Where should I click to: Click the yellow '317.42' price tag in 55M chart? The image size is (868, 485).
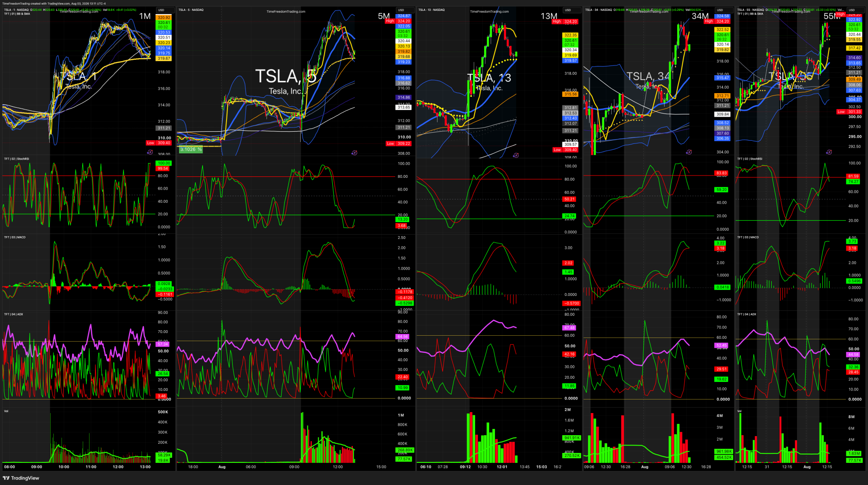point(854,48)
